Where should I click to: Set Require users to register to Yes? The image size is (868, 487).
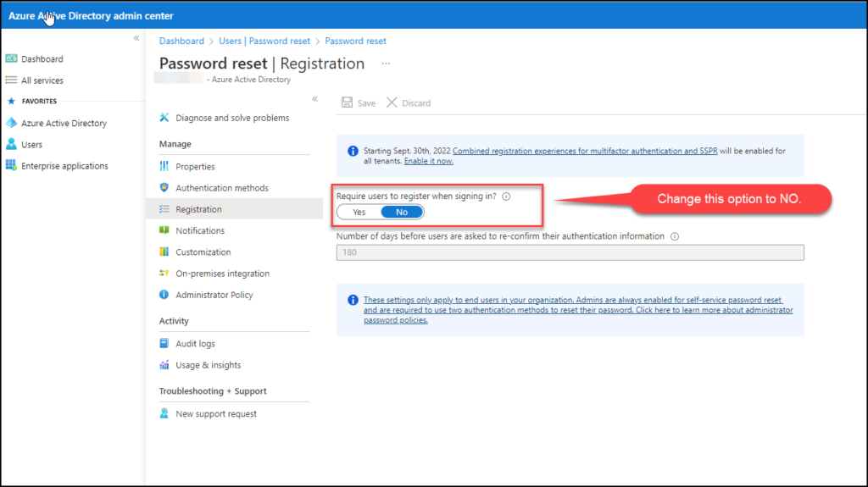pos(359,212)
